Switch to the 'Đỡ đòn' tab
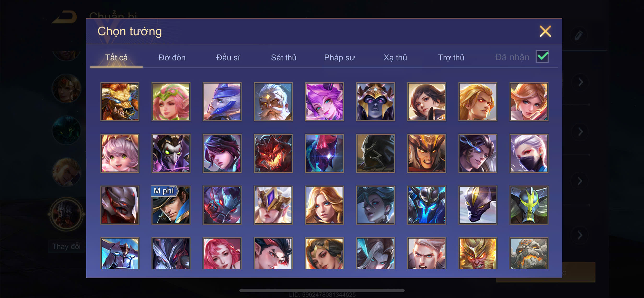This screenshot has height=298, width=644. (x=172, y=58)
